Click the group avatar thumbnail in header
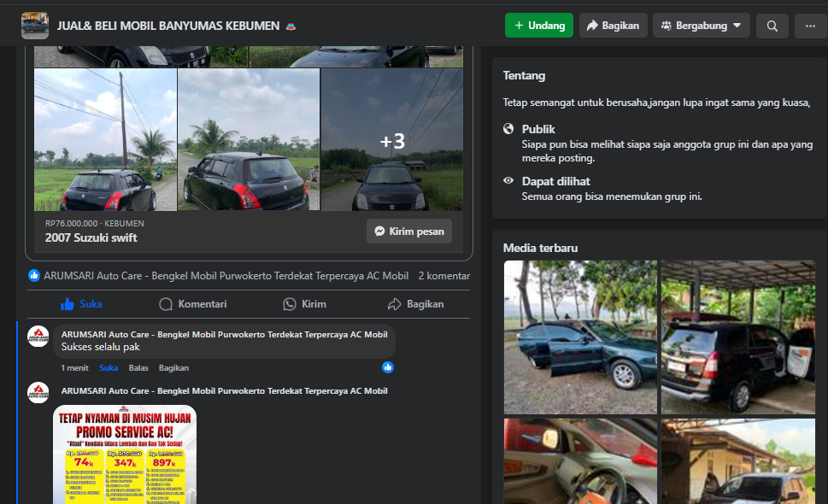The width and height of the screenshot is (828, 504). 35,26
